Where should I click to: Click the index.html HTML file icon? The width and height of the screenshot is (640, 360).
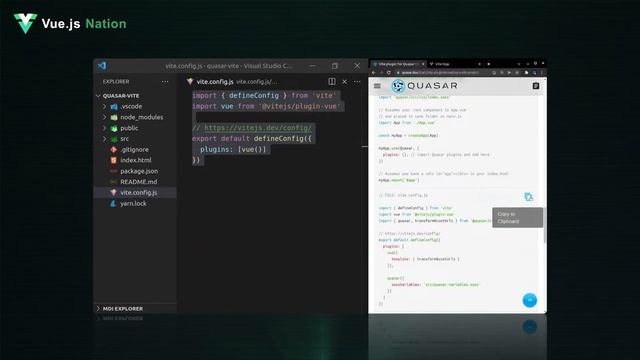click(x=114, y=160)
